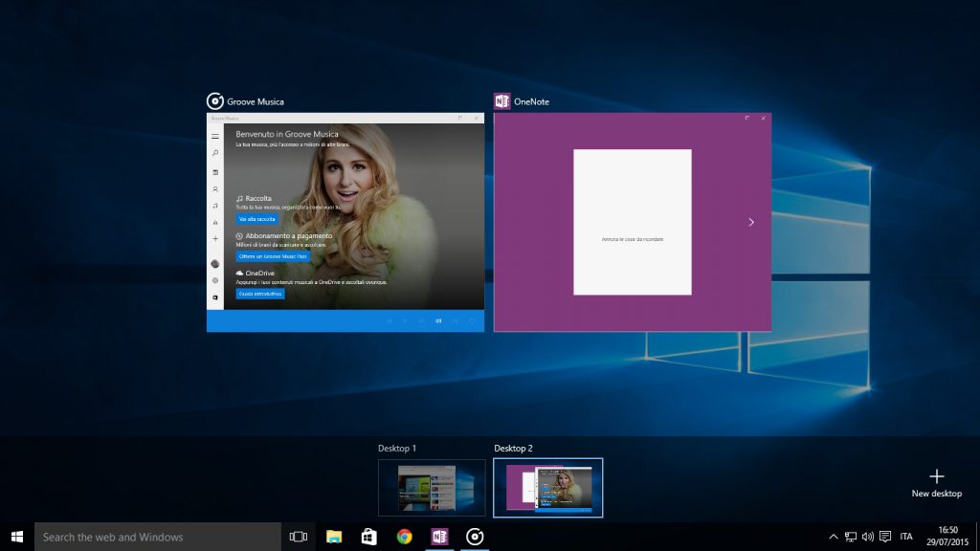Launch Google Chrome from taskbar

click(x=405, y=537)
